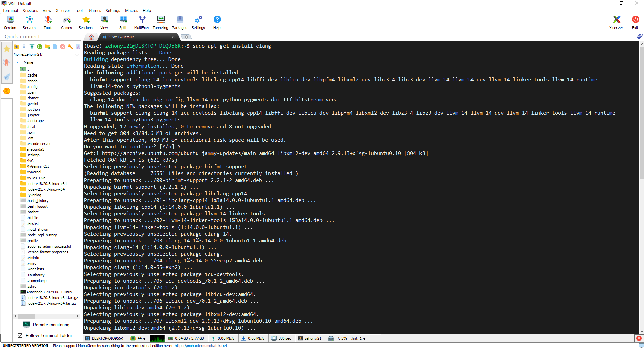Click the paperclip attachment icon
The height and width of the screenshot is (348, 644).
(640, 36)
